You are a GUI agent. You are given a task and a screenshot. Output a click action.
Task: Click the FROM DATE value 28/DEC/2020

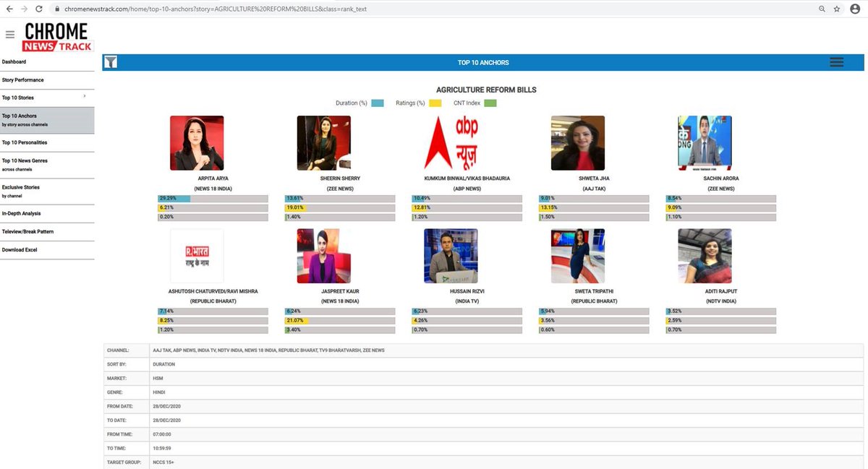tap(166, 406)
